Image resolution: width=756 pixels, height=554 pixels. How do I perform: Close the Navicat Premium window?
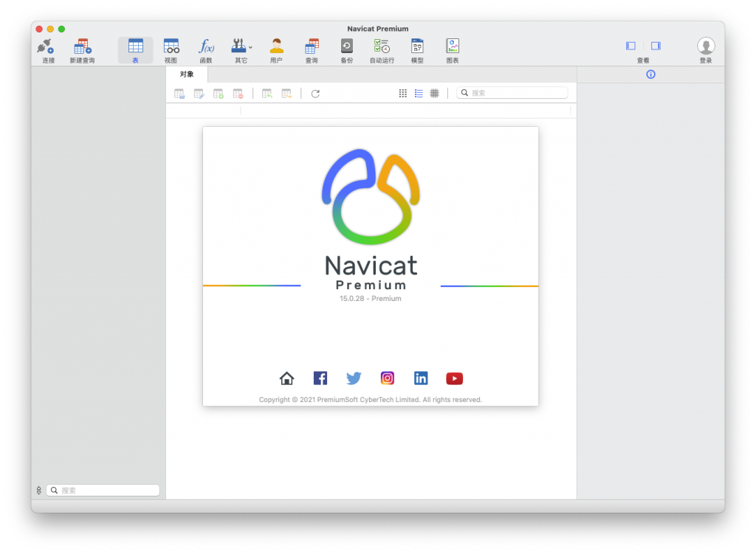pyautogui.click(x=39, y=29)
